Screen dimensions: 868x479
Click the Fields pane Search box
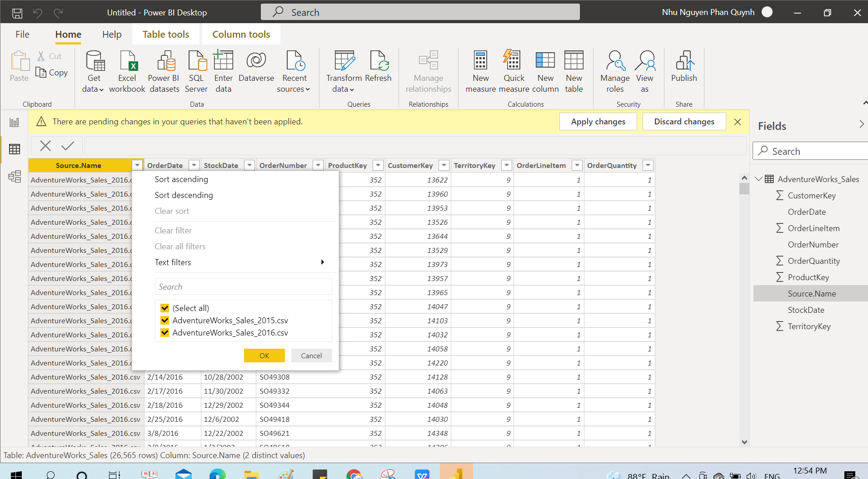point(811,151)
